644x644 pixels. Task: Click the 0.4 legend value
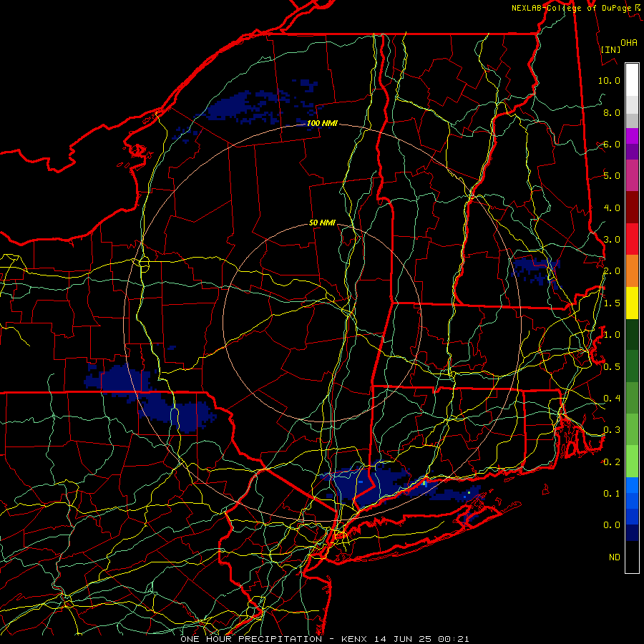tap(612, 399)
